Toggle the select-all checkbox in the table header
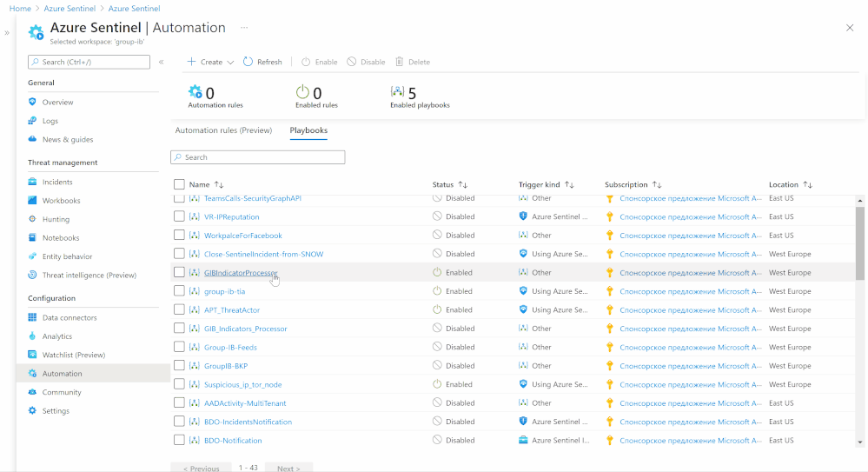Viewport: 868px width, 472px height. tap(179, 184)
